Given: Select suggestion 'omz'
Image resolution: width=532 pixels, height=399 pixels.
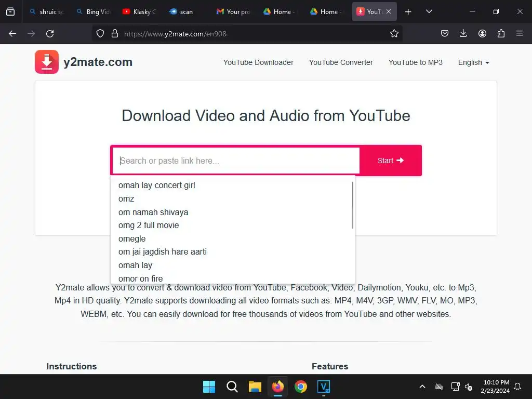Looking at the screenshot, I should (x=126, y=199).
